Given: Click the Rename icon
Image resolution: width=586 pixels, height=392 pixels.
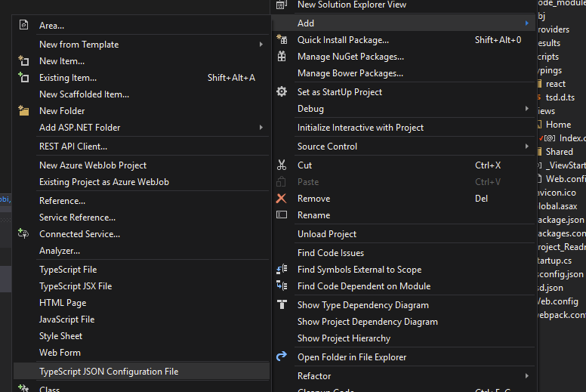Looking at the screenshot, I should tap(282, 215).
